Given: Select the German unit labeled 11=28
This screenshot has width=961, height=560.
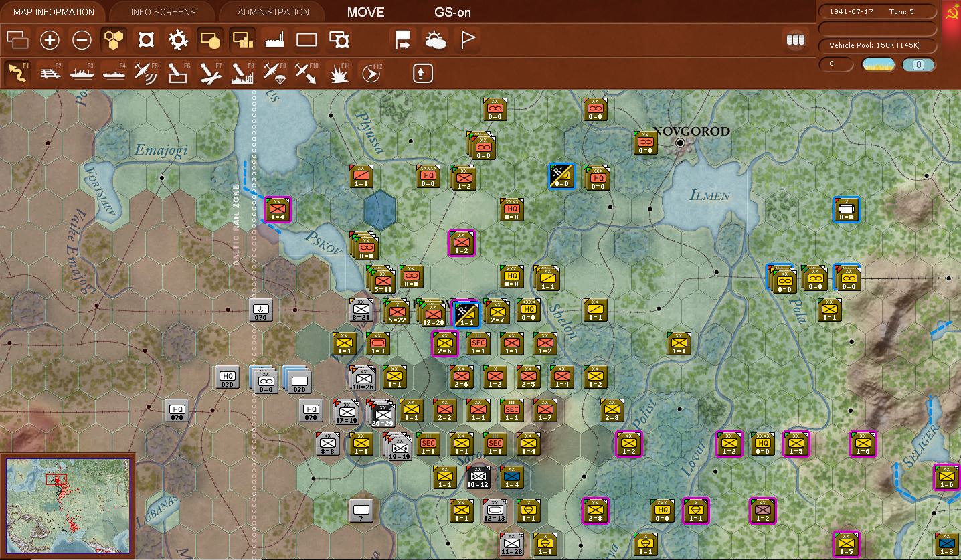Looking at the screenshot, I should pos(511,544).
